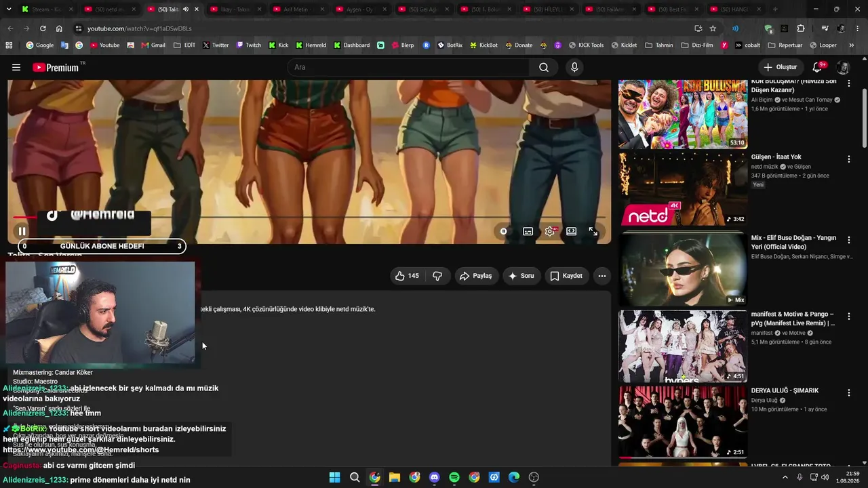Save video using the Kaydet button
This screenshot has height=488, width=868.
tap(566, 276)
